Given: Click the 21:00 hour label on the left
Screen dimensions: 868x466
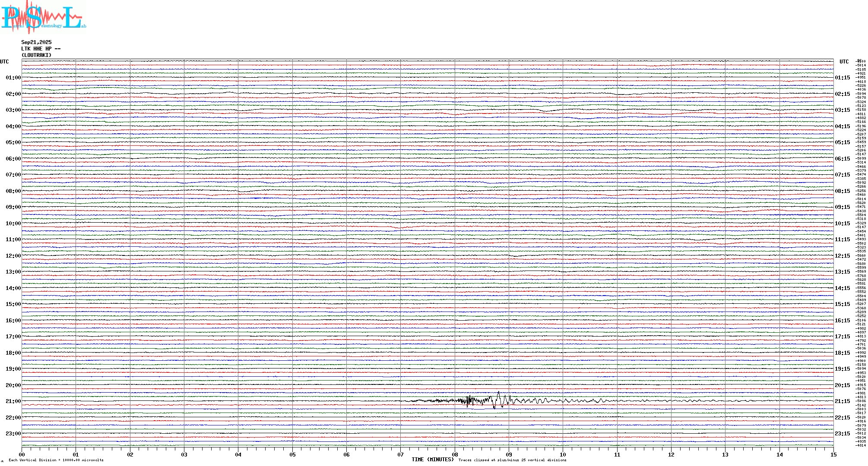Looking at the screenshot, I should pos(13,401).
